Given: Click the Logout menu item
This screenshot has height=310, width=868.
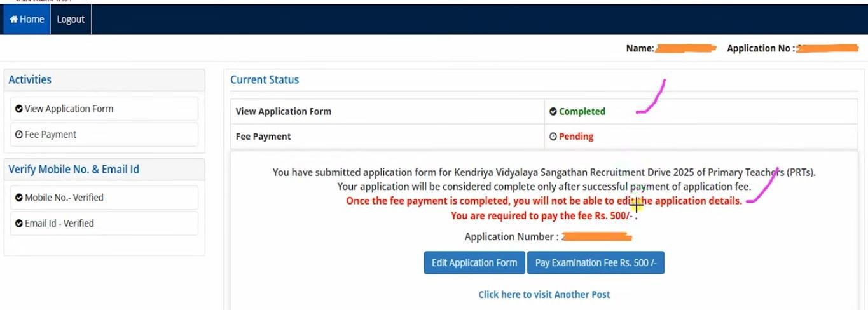Looking at the screenshot, I should click(x=71, y=20).
